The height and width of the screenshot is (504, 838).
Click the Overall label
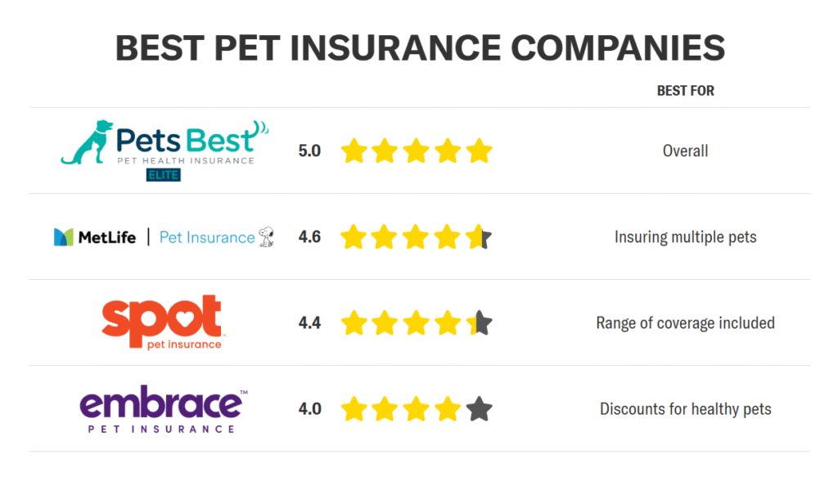685,151
